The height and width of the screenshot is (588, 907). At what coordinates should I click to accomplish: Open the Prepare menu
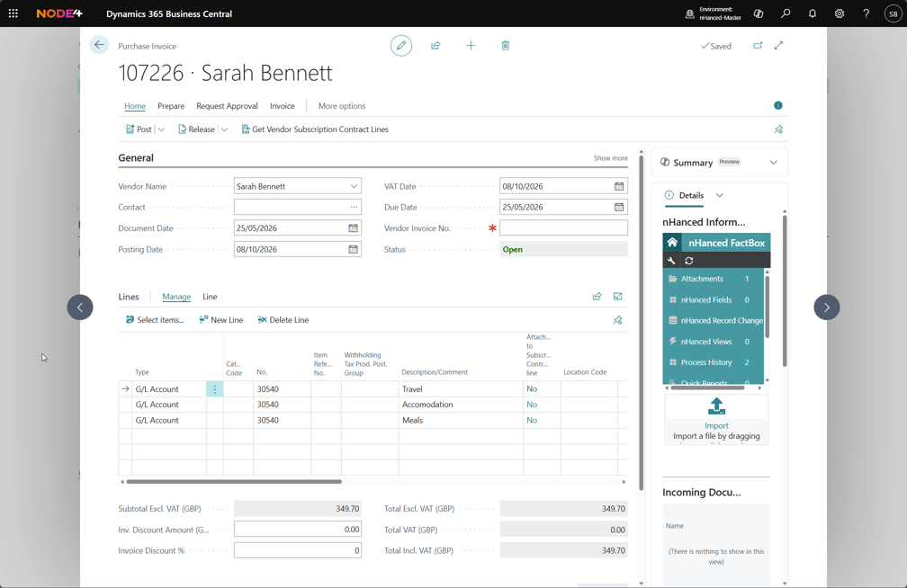coord(171,106)
